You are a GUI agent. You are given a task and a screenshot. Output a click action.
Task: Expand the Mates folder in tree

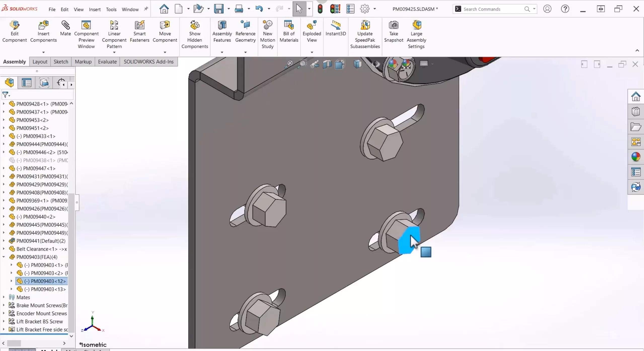(x=4, y=297)
